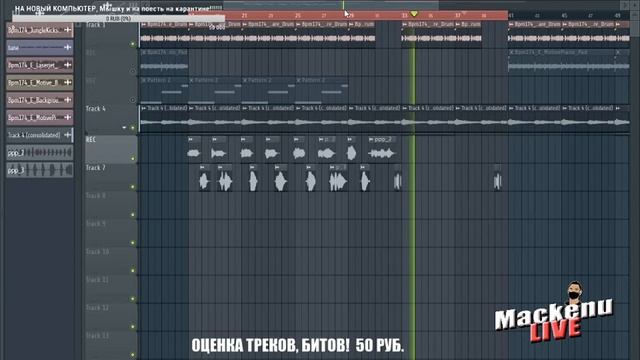Click the plus icon on Bpm174_E_MotivePi item
The height and width of the screenshot is (360, 640).
click(67, 118)
